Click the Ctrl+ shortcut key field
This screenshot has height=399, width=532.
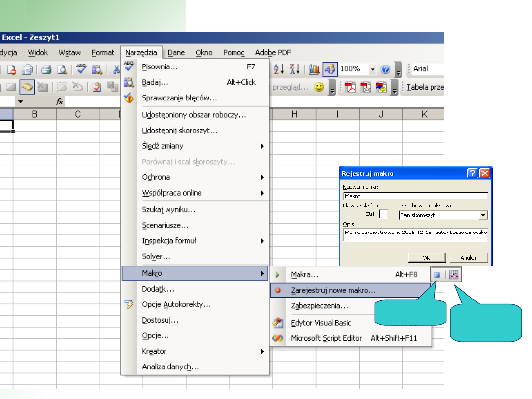[383, 214]
